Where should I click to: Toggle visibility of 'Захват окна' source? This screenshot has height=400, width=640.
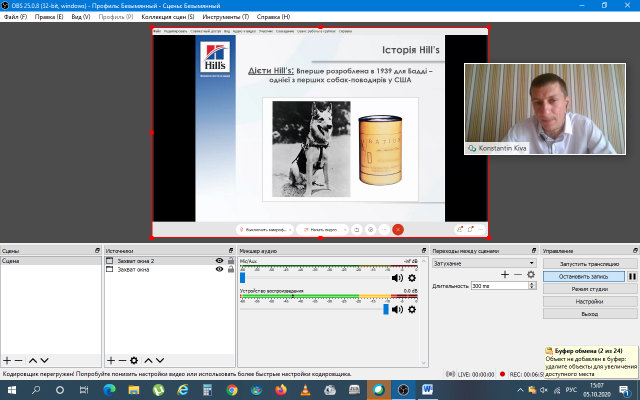[219, 269]
